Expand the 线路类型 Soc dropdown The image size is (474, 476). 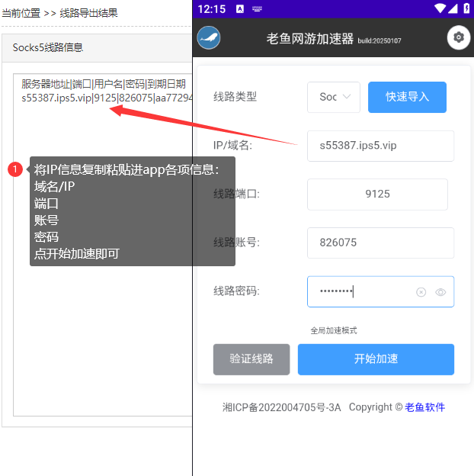pyautogui.click(x=334, y=97)
